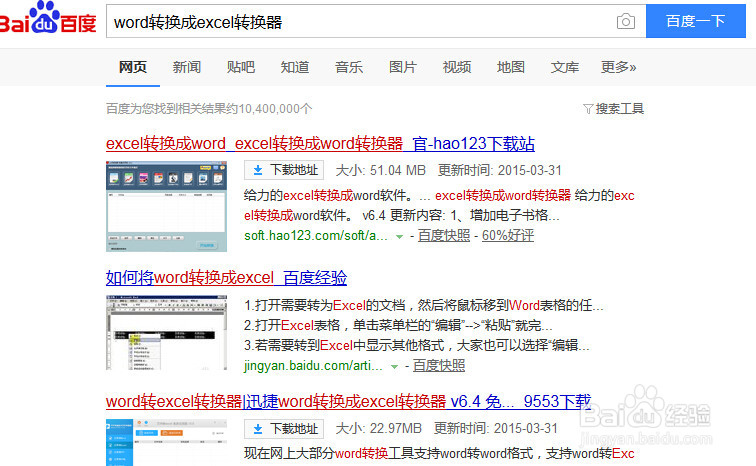Click the soft.hao123.com/soft/a... URL
The height and width of the screenshot is (466, 756).
[x=316, y=236]
